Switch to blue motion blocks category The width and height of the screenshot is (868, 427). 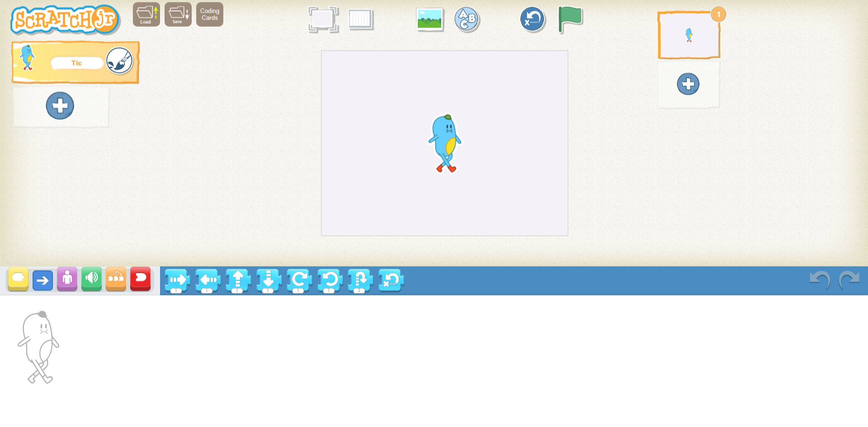coord(42,280)
